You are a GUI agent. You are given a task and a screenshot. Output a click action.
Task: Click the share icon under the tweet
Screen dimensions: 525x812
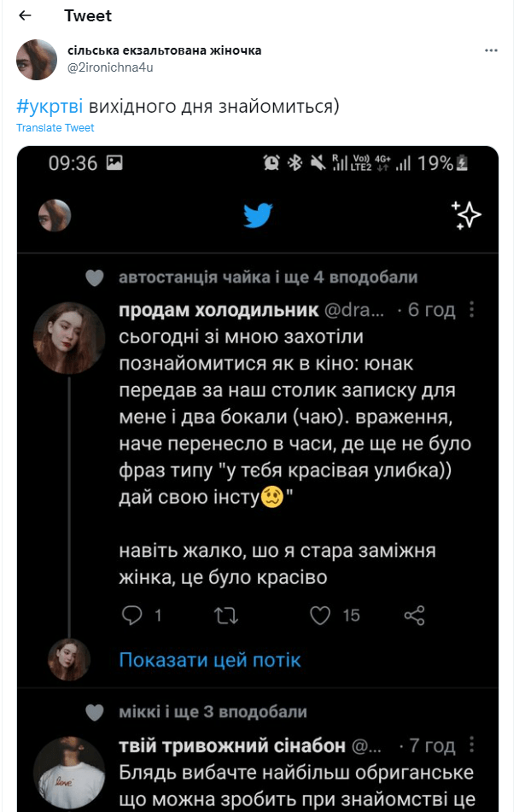414,615
